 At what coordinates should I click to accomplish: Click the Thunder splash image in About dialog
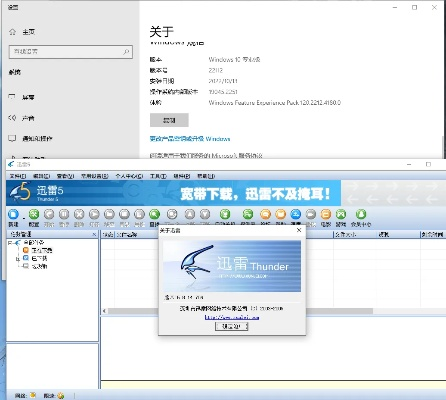232,266
